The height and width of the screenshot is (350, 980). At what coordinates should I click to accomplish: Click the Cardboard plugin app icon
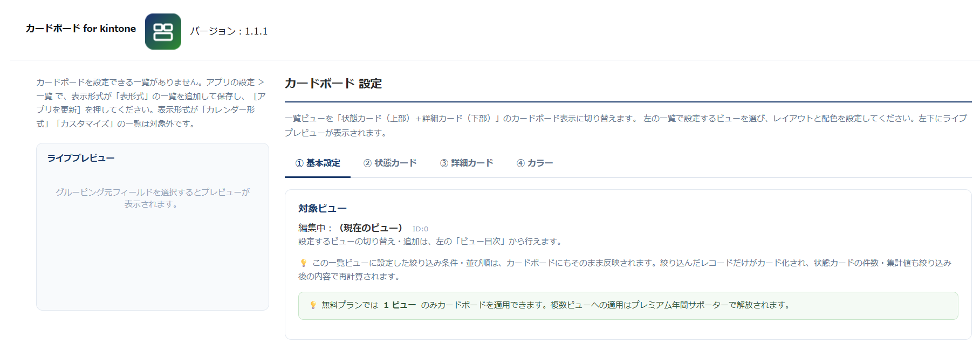(163, 31)
